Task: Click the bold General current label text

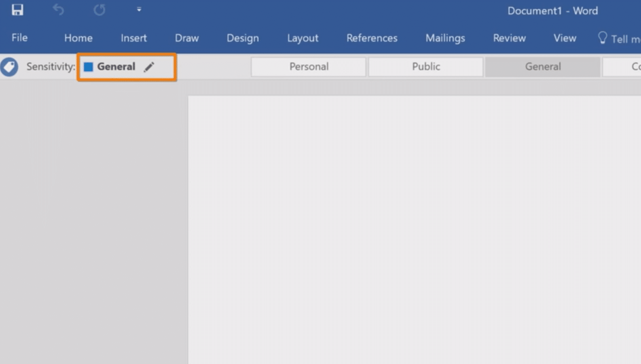Action: coord(116,67)
